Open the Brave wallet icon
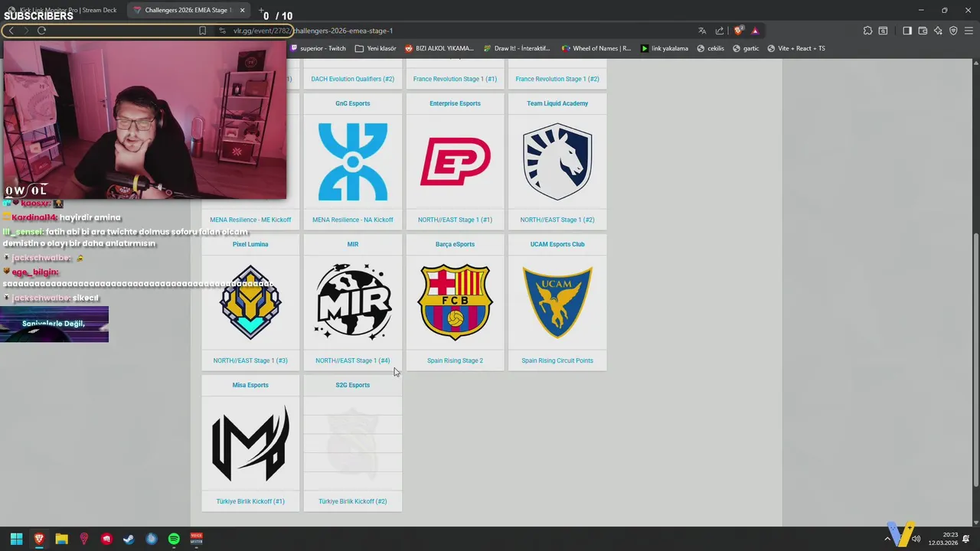Viewport: 980px width, 551px height. pos(923,31)
